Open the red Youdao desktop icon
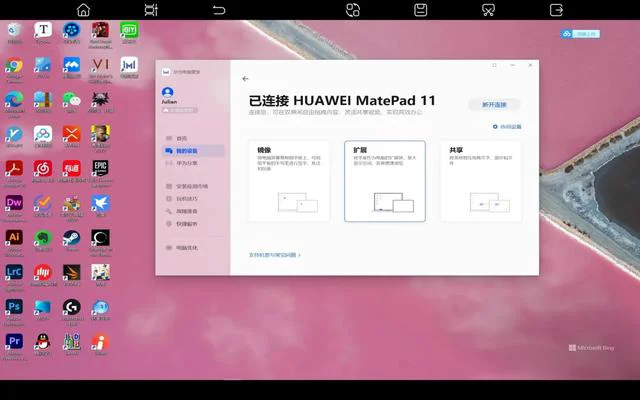This screenshot has height=400, width=640. pos(71,171)
